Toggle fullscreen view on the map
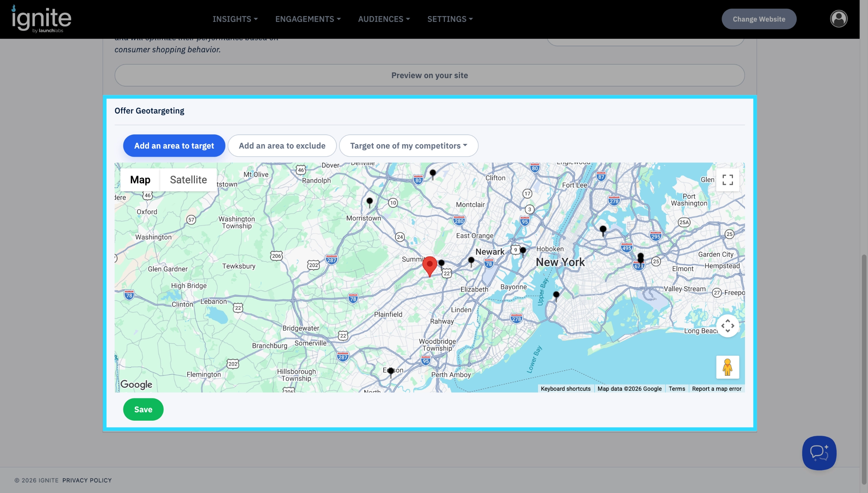The image size is (868, 493). point(727,180)
